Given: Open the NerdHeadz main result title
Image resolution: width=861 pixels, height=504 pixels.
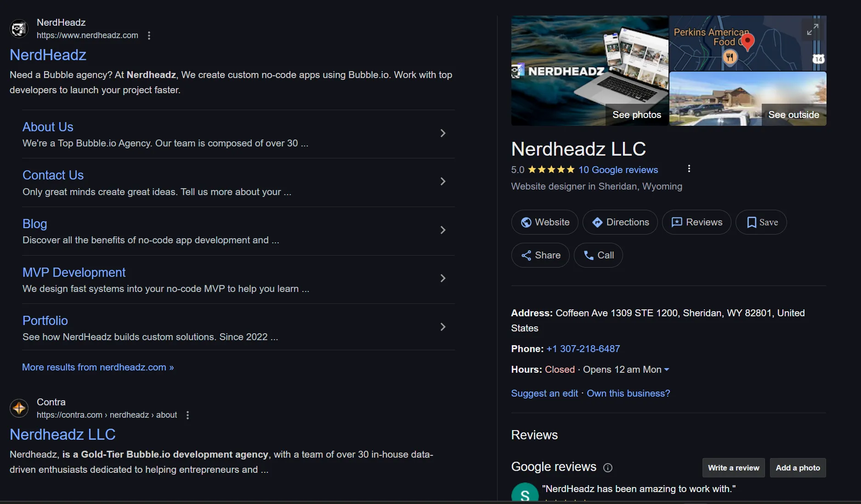Looking at the screenshot, I should tap(48, 55).
